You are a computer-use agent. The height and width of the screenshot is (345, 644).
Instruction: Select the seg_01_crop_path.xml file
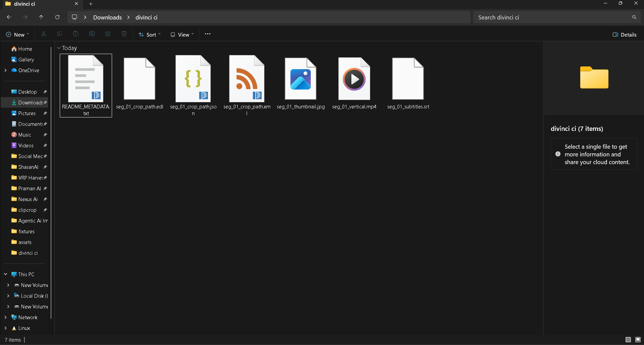point(247,86)
